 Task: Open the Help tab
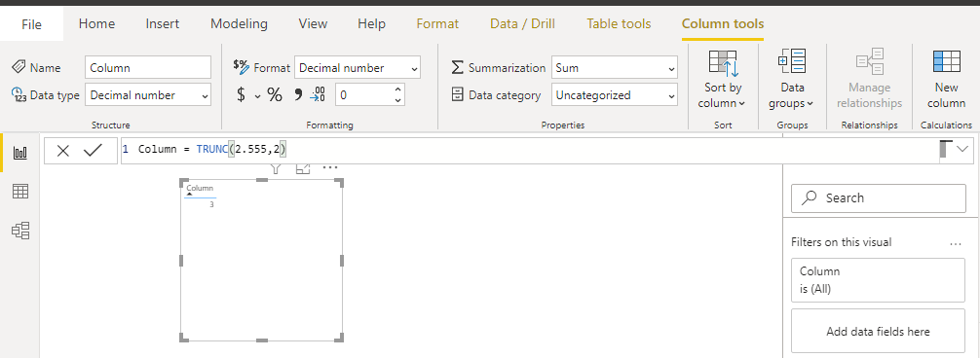tap(371, 23)
